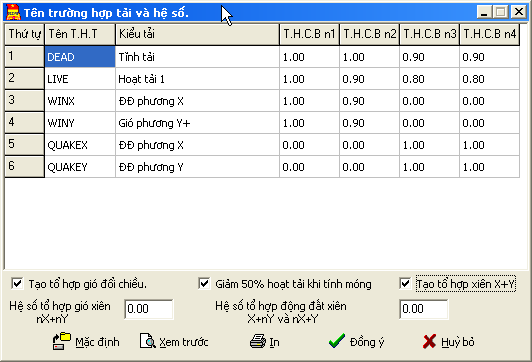Toggle Giảm 50% hoạt tải khi tính móng
532x362 pixels.
click(x=204, y=283)
